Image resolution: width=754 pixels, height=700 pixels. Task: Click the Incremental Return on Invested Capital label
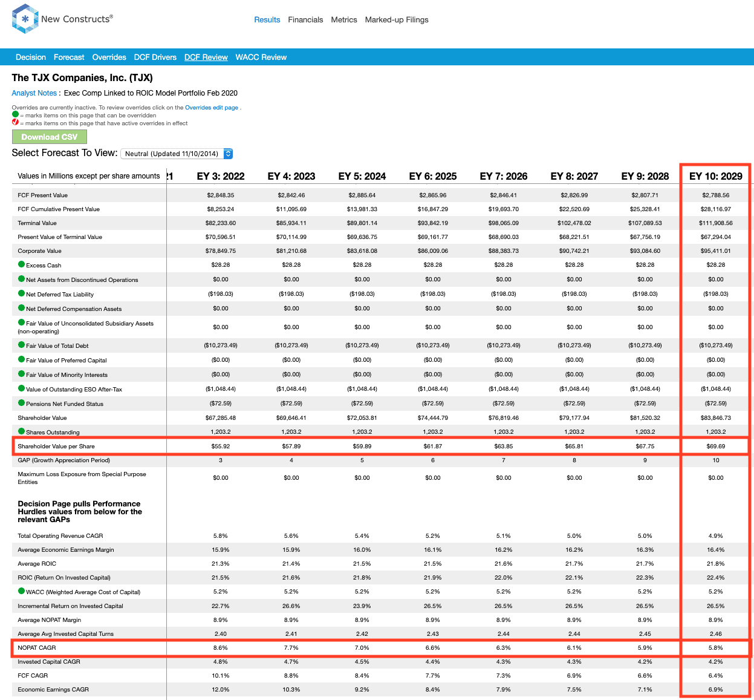coord(71,606)
